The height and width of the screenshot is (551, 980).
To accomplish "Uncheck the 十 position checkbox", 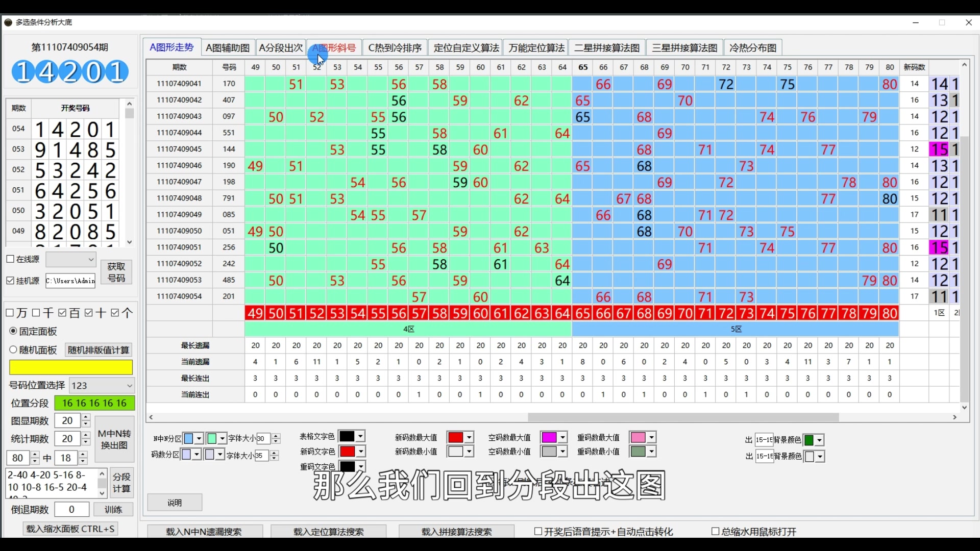I will click(89, 313).
